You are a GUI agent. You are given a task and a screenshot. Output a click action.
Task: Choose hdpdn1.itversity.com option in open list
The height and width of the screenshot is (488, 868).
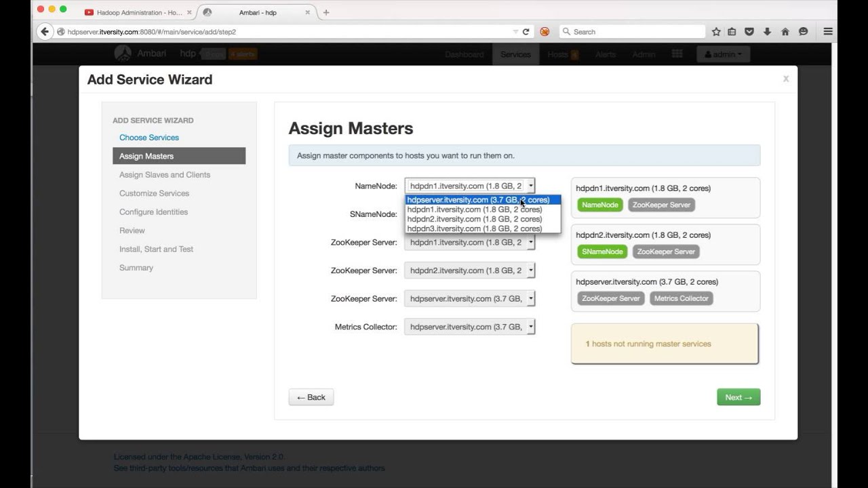click(483, 209)
